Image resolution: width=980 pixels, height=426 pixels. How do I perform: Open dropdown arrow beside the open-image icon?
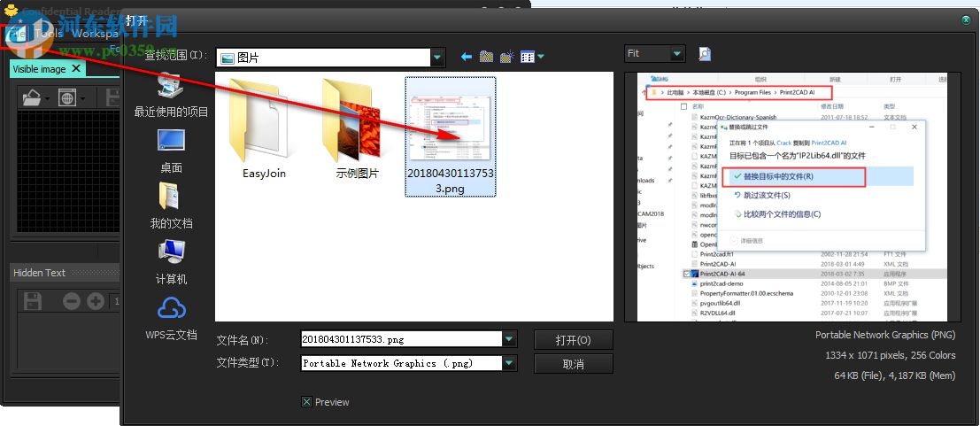(x=47, y=99)
